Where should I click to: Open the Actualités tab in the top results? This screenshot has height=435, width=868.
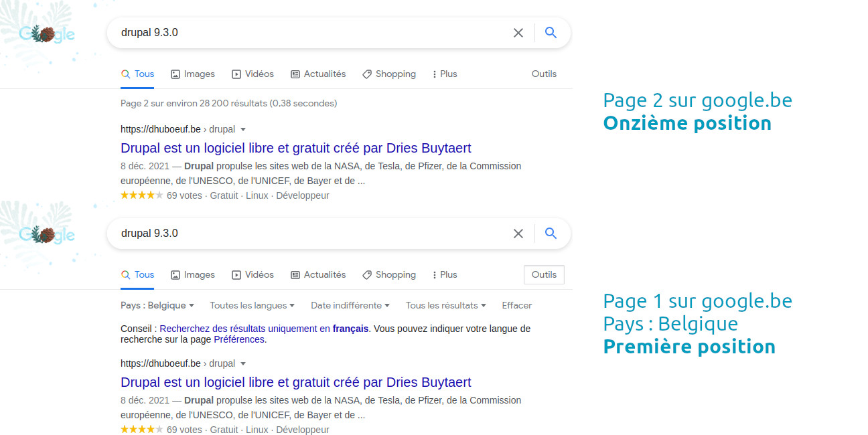click(318, 74)
